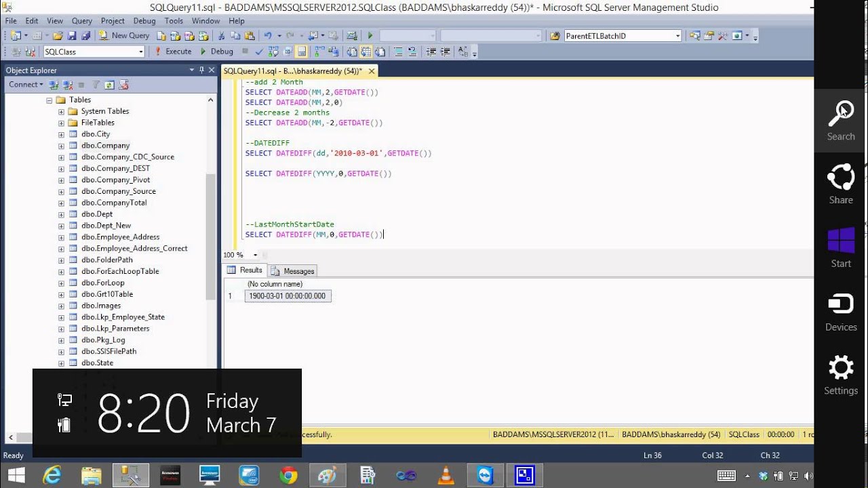
Task: Open the View menu
Action: click(55, 21)
